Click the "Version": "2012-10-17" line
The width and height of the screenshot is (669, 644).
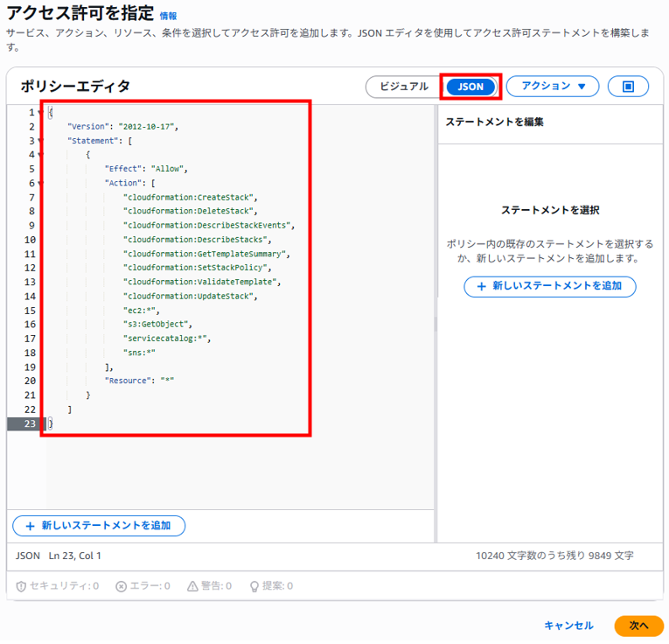pos(123,127)
